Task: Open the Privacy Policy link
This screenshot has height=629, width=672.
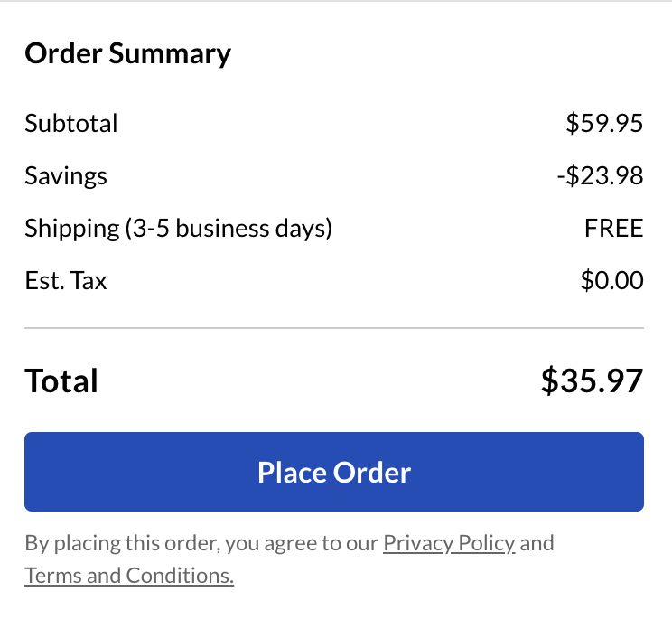Action: pos(449,543)
